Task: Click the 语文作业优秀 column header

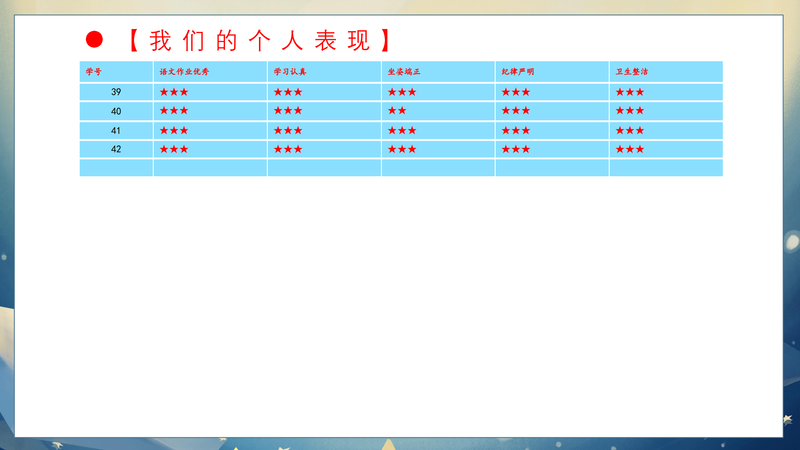Action: [210, 72]
